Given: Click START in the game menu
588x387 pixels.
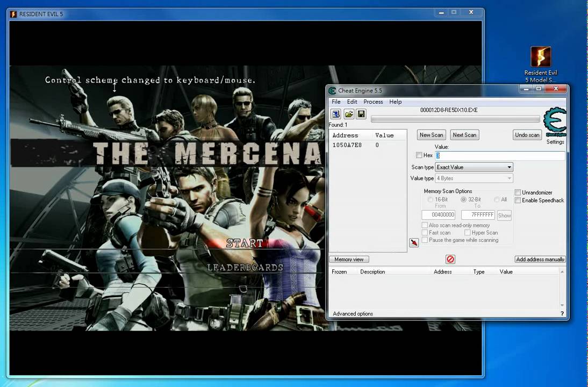Looking at the screenshot, I should tap(245, 243).
